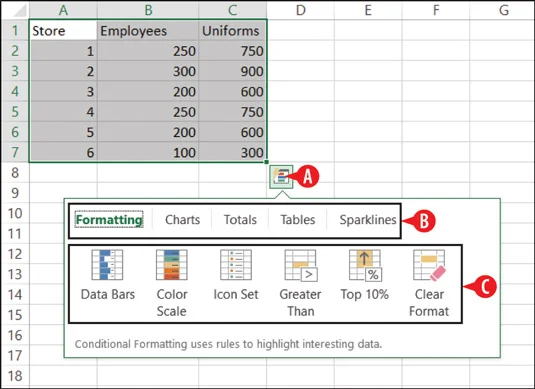Select row 14 header
This screenshot has height=389, width=535.
click(15, 294)
